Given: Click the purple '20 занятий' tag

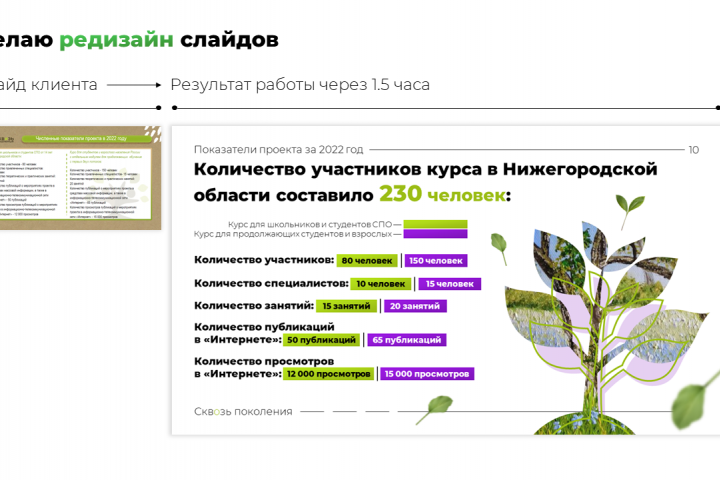Looking at the screenshot, I should point(415,306).
